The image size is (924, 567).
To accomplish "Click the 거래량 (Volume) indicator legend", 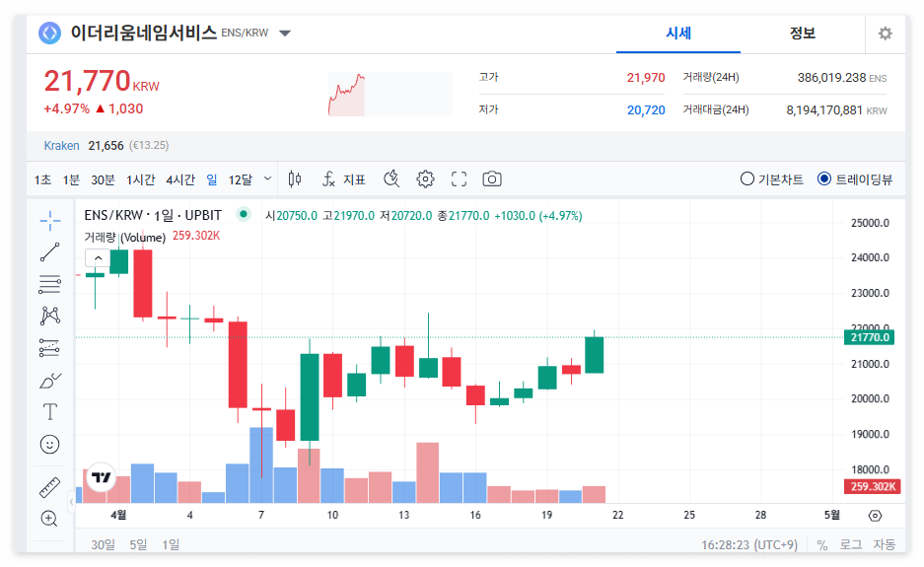I will tap(124, 237).
